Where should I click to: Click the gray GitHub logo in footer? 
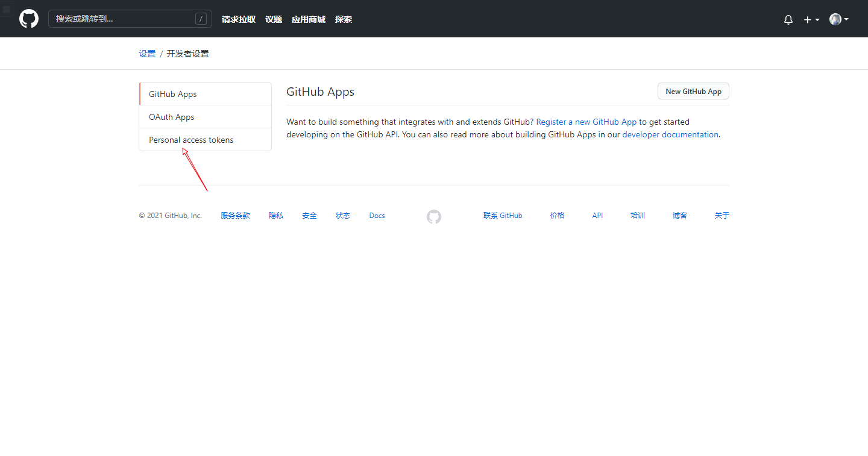[x=434, y=217]
